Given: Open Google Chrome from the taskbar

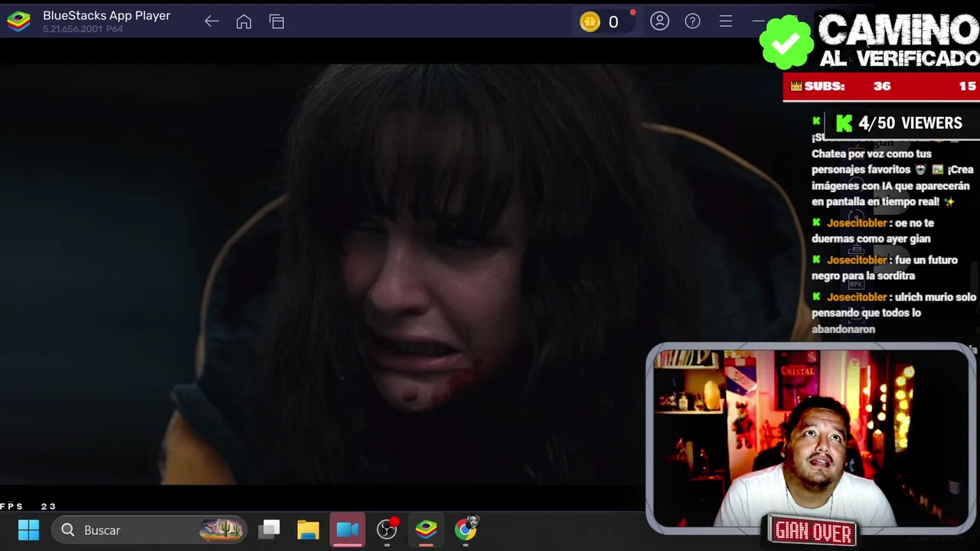Looking at the screenshot, I should tap(465, 529).
